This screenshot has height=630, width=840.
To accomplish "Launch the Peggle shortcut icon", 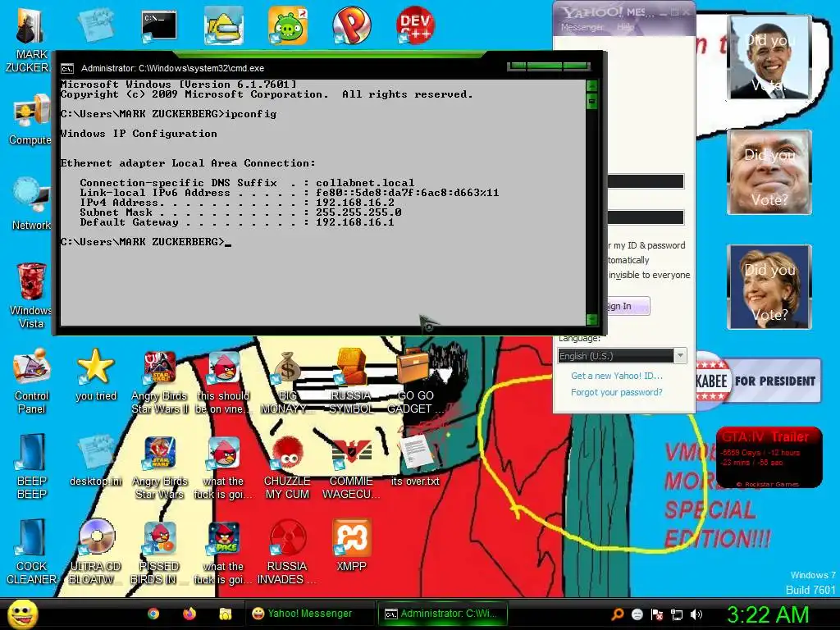I will point(351,25).
